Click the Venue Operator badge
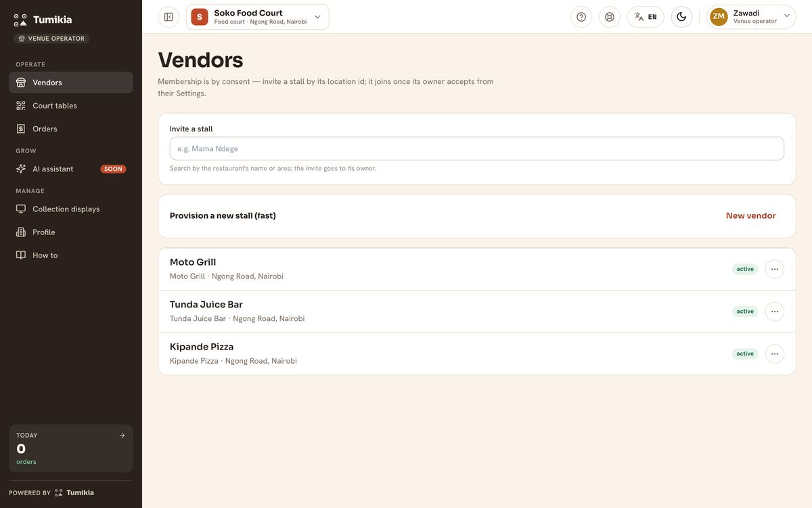Image resolution: width=812 pixels, height=508 pixels. tap(51, 39)
